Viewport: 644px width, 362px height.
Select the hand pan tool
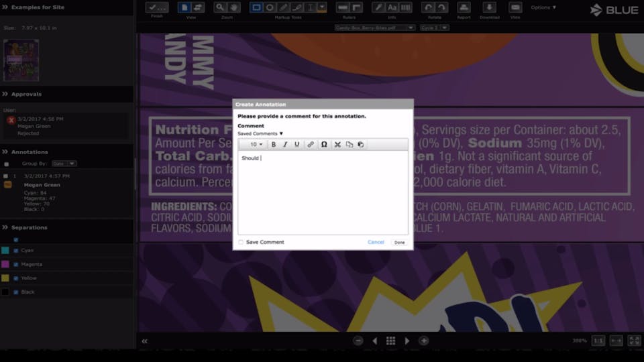point(233,7)
